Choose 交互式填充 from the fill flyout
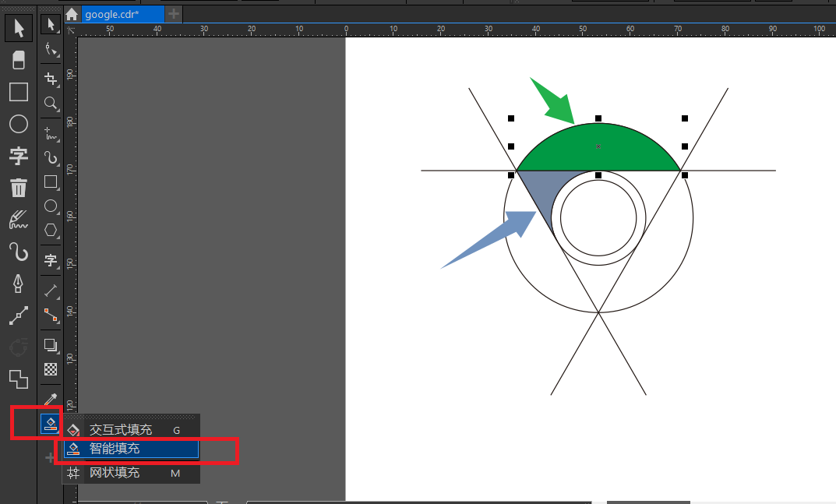The image size is (836, 504). (x=131, y=430)
